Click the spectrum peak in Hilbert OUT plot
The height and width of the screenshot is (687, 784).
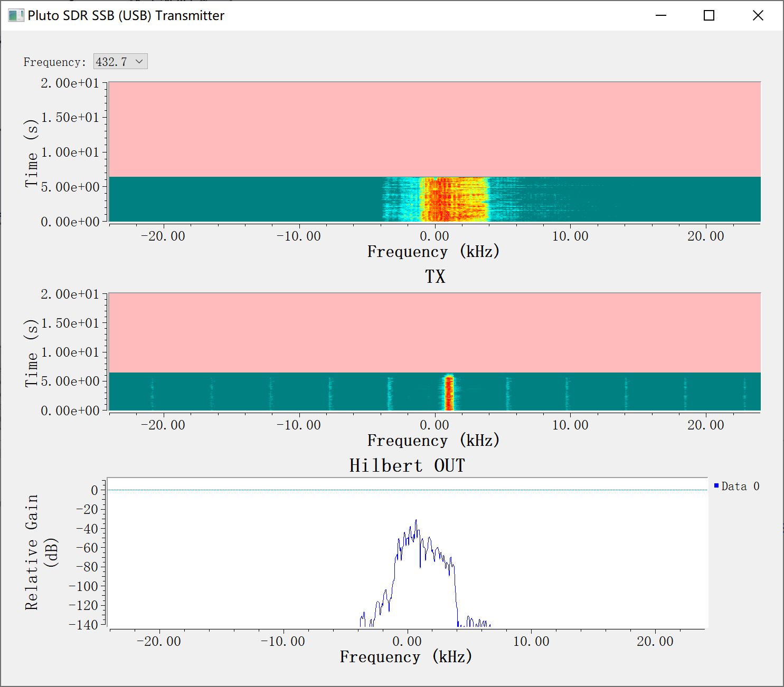pyautogui.click(x=416, y=521)
